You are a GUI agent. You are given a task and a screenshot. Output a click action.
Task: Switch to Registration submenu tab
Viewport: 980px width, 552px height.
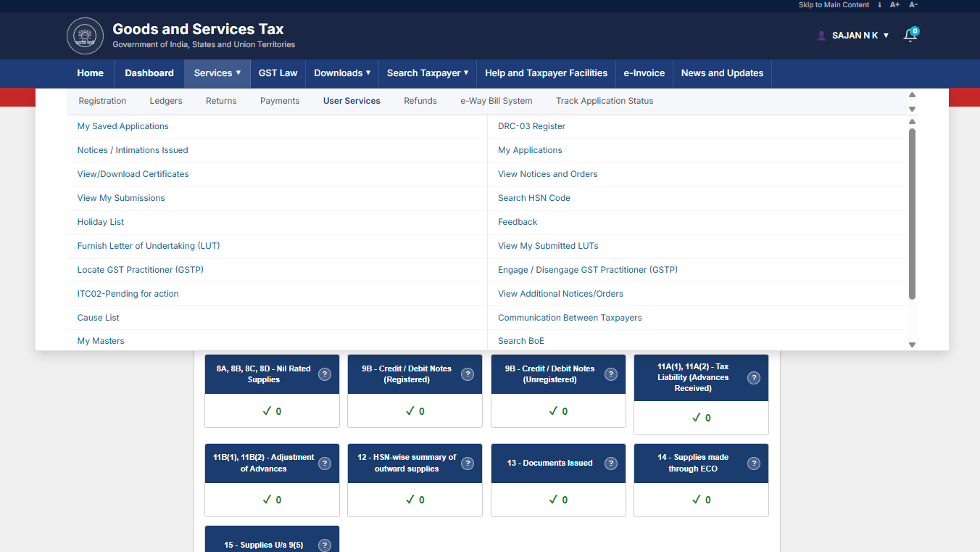(x=102, y=101)
